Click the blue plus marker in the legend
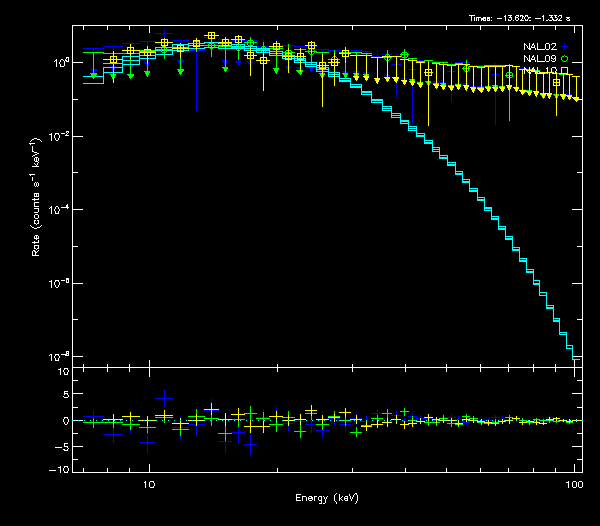Viewport: 600px width, 526px height. pyautogui.click(x=565, y=47)
